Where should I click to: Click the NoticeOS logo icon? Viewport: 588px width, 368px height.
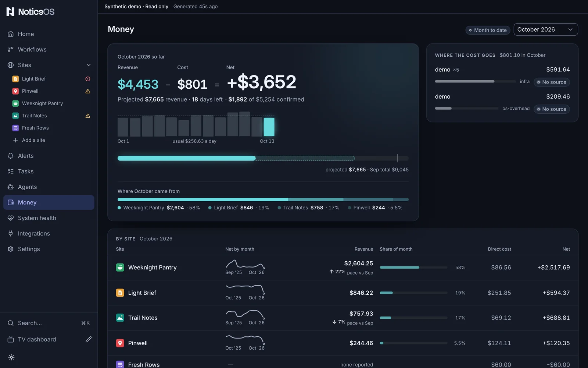click(x=10, y=12)
